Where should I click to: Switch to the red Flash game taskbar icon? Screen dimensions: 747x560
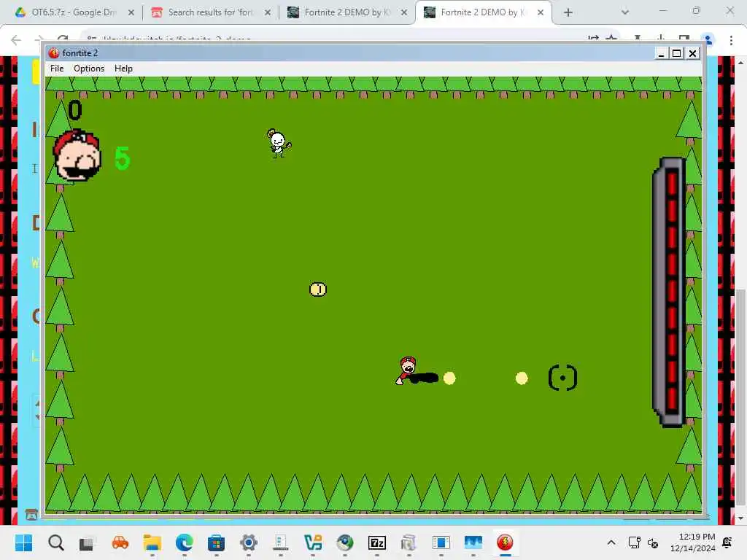[x=505, y=542]
